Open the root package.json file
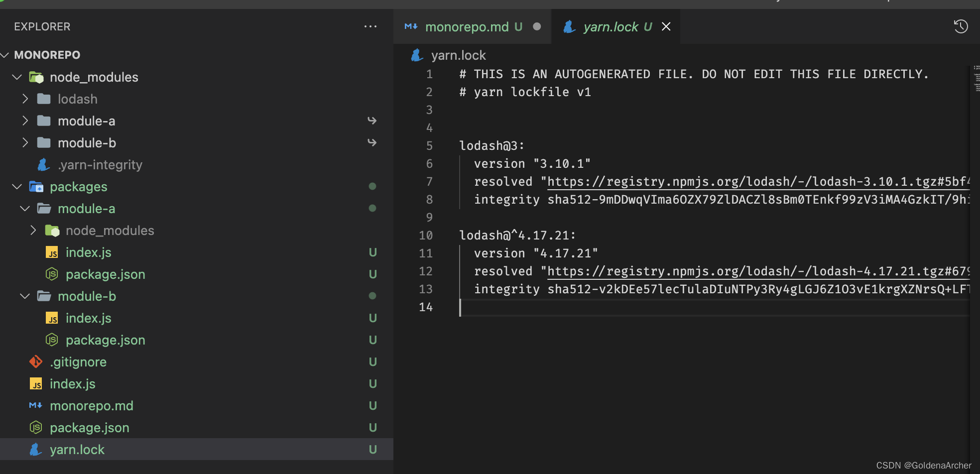 (x=90, y=428)
